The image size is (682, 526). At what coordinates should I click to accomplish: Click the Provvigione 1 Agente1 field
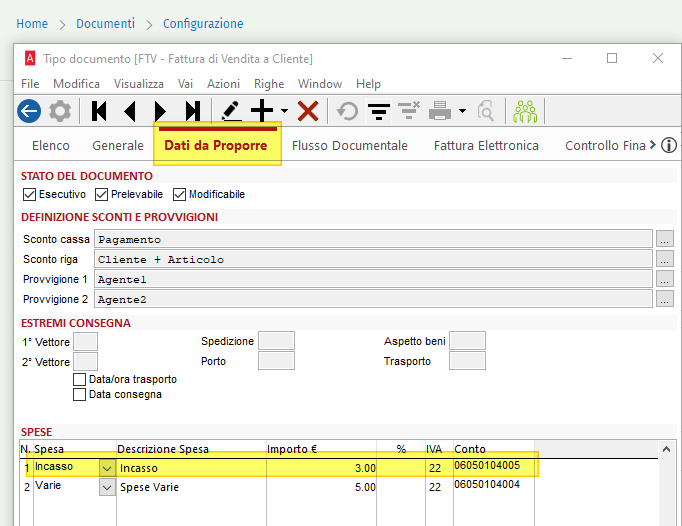point(373,279)
